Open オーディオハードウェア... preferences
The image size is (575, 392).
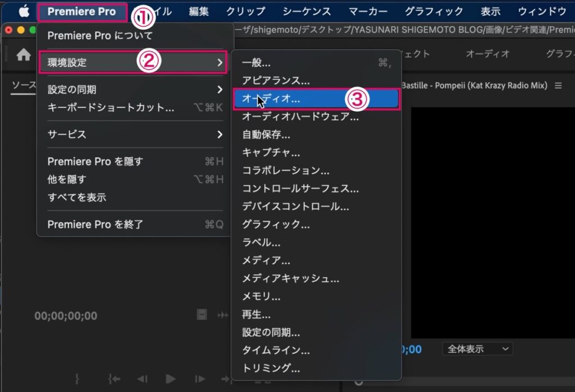click(317, 117)
